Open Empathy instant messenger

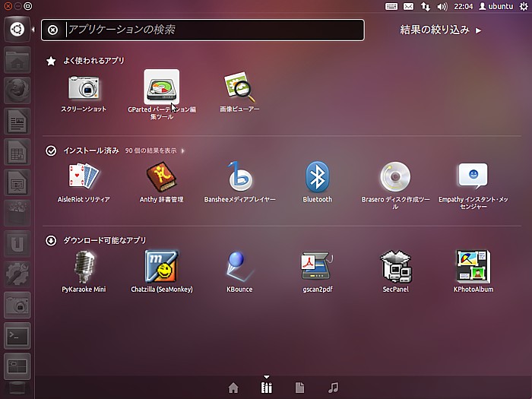(473, 185)
